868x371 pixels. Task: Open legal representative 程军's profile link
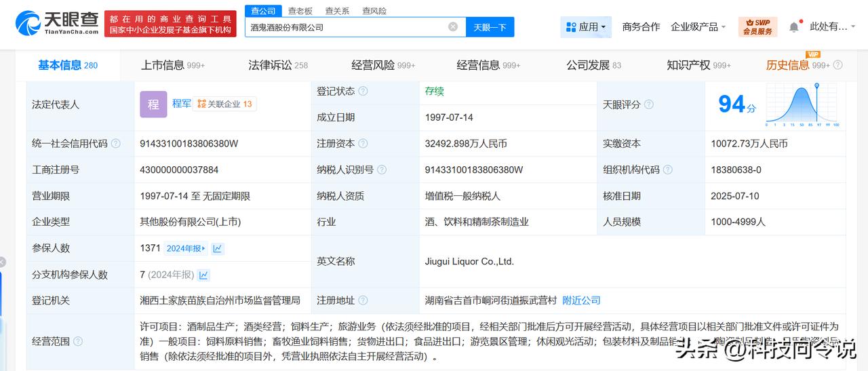[181, 104]
